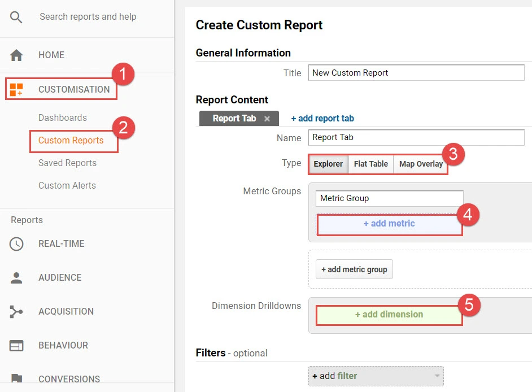Screen dimensions: 532x392
Task: Click the Behaviour window icon
Action: click(x=16, y=346)
